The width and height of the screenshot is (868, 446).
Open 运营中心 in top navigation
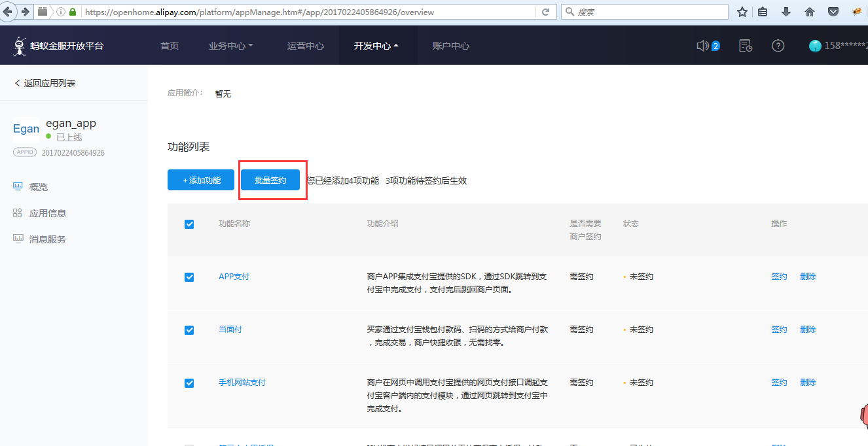(x=306, y=46)
